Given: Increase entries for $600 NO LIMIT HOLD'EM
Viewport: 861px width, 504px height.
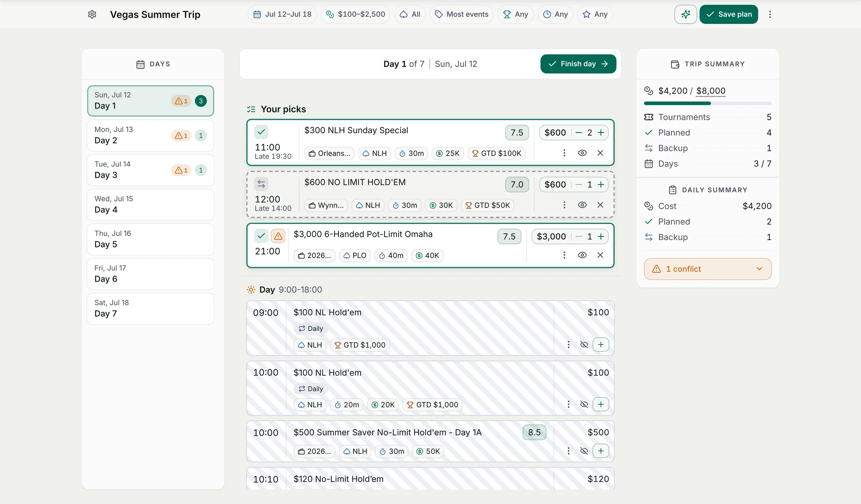Looking at the screenshot, I should click(x=601, y=184).
